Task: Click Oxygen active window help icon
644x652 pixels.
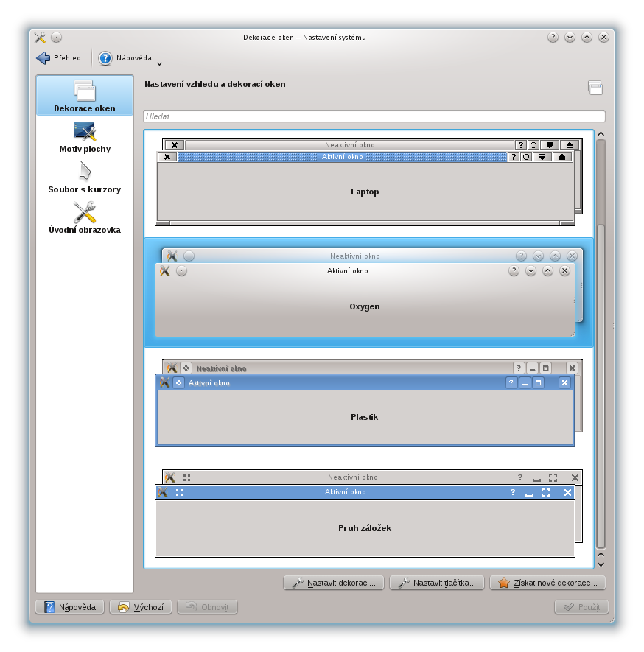Action: (x=514, y=271)
